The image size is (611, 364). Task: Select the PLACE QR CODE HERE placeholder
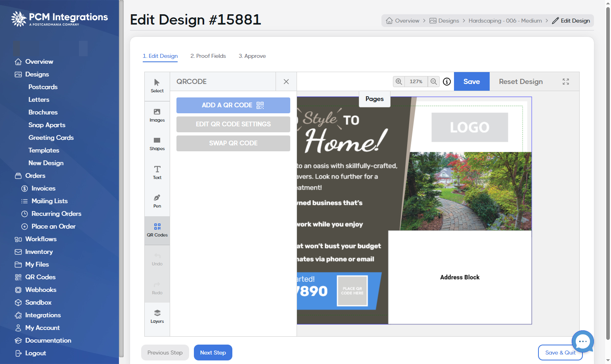352,291
